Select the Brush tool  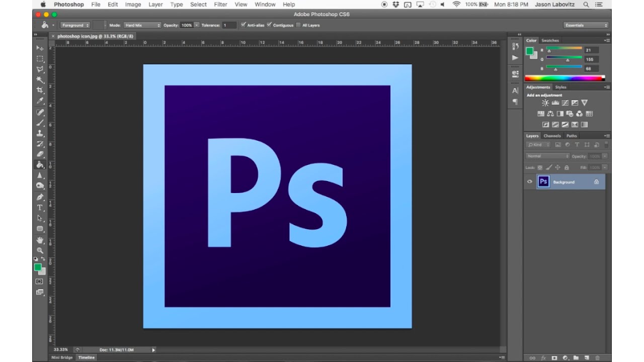pyautogui.click(x=40, y=123)
